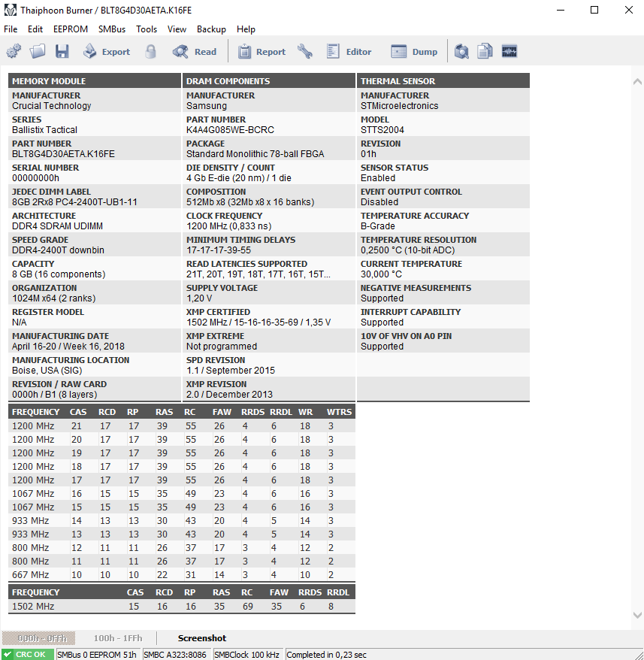Viewport: 644px width, 660px height.
Task: Click part number BLT8G4D30AETA.K16FE value
Action: tap(63, 153)
